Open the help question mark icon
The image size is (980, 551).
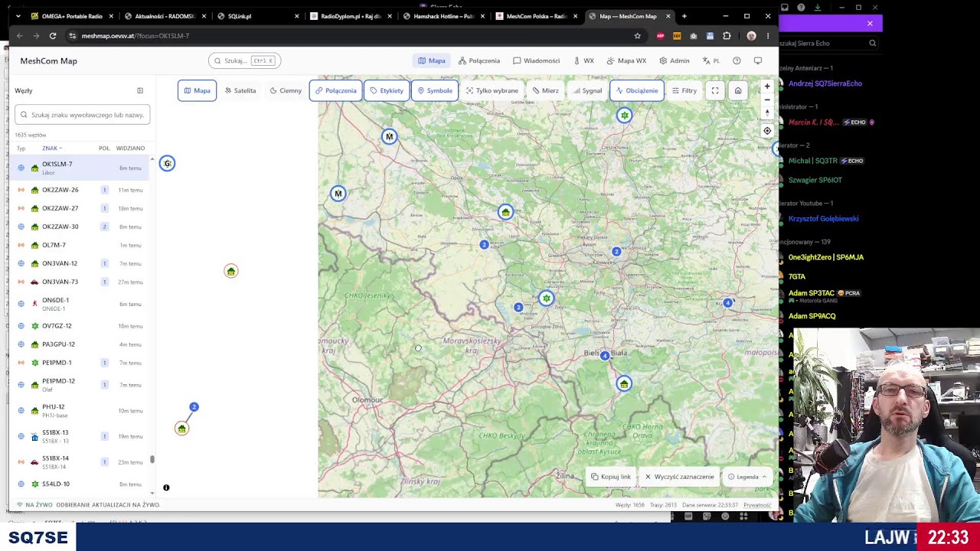point(737,60)
